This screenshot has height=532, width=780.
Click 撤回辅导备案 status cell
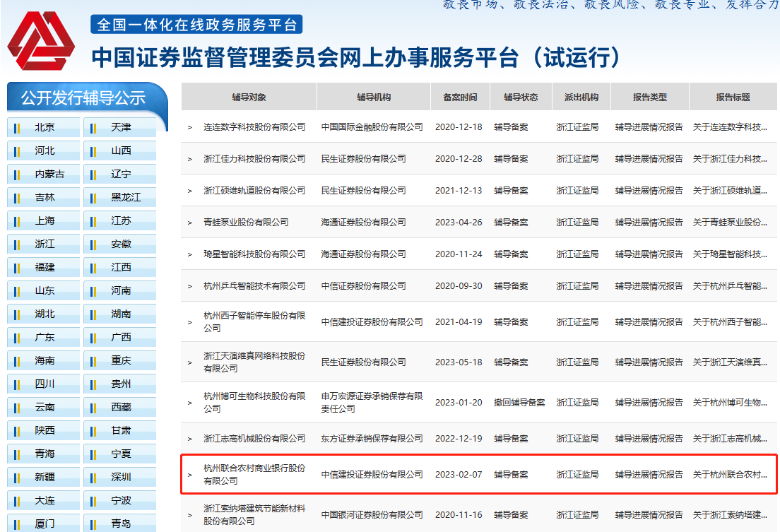pyautogui.click(x=519, y=403)
